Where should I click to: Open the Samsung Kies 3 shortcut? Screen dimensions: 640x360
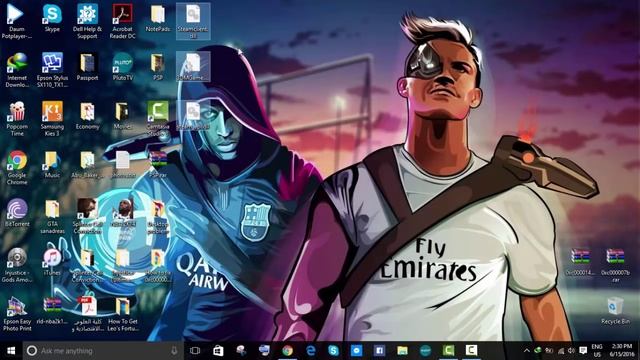(x=52, y=119)
